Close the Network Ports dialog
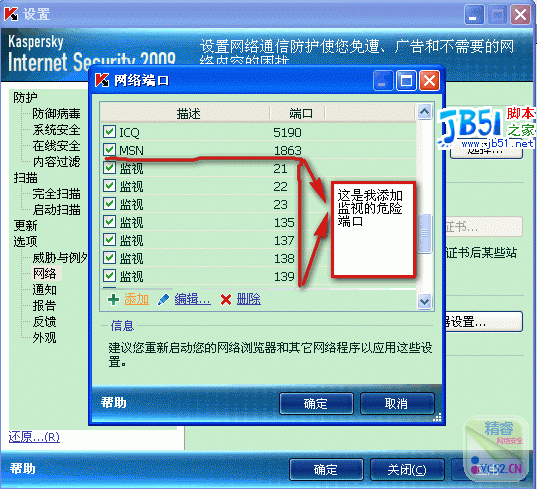 [x=429, y=81]
